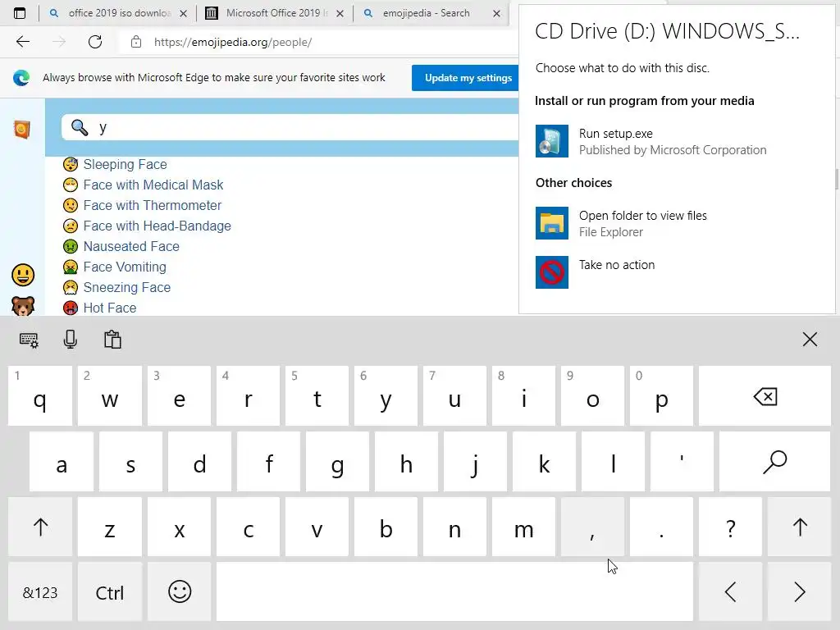Open Nauseated Face link
This screenshot has height=630, width=840.
(131, 246)
